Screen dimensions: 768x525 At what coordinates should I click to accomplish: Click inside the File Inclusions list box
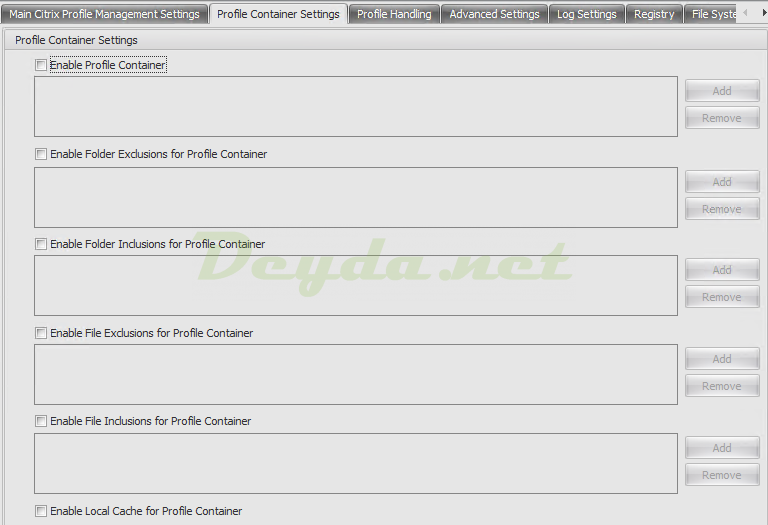(355, 463)
